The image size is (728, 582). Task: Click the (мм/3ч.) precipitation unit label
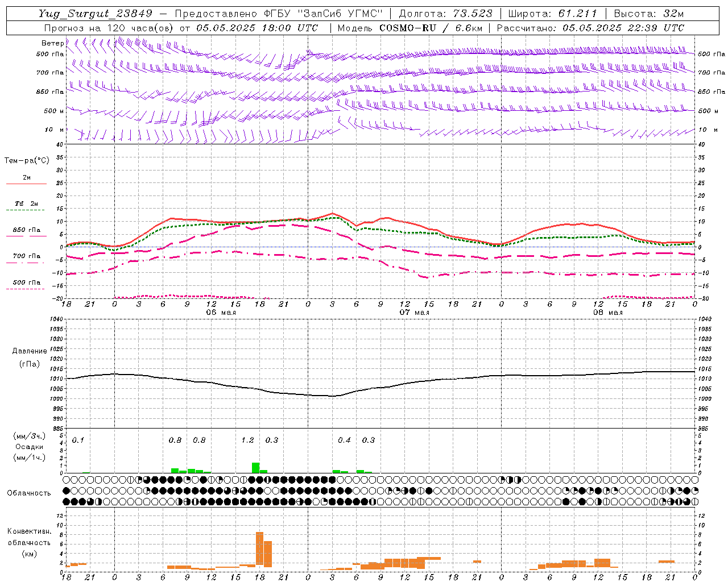(29, 436)
